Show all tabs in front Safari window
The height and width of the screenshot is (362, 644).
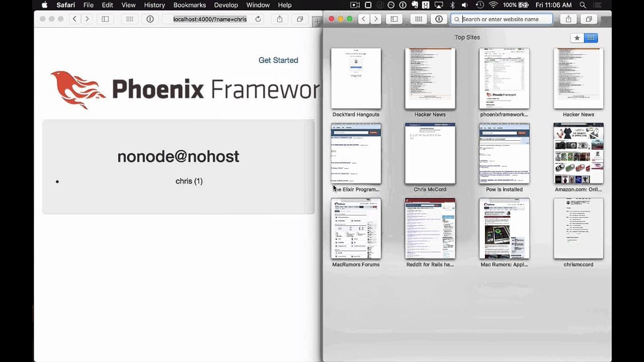[589, 19]
